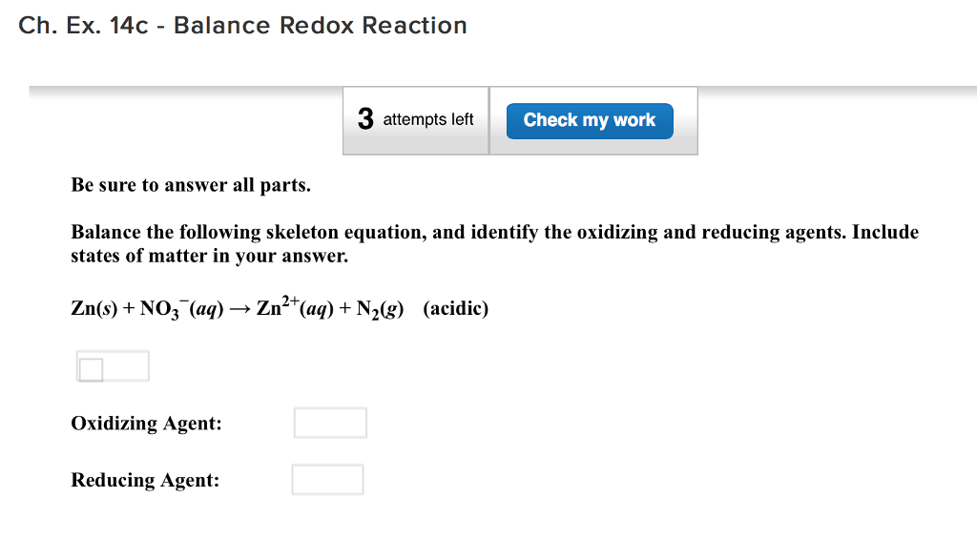Click the Ch. Ex. 14c page title
The image size is (977, 560).
pyautogui.click(x=243, y=26)
